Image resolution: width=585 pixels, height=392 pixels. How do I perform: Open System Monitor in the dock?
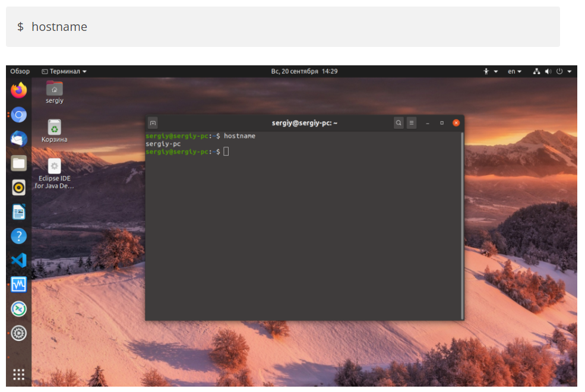pyautogui.click(x=19, y=284)
